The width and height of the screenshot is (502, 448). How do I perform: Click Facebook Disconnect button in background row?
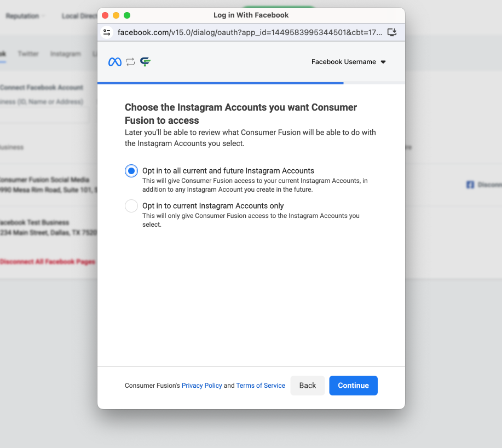click(x=484, y=185)
